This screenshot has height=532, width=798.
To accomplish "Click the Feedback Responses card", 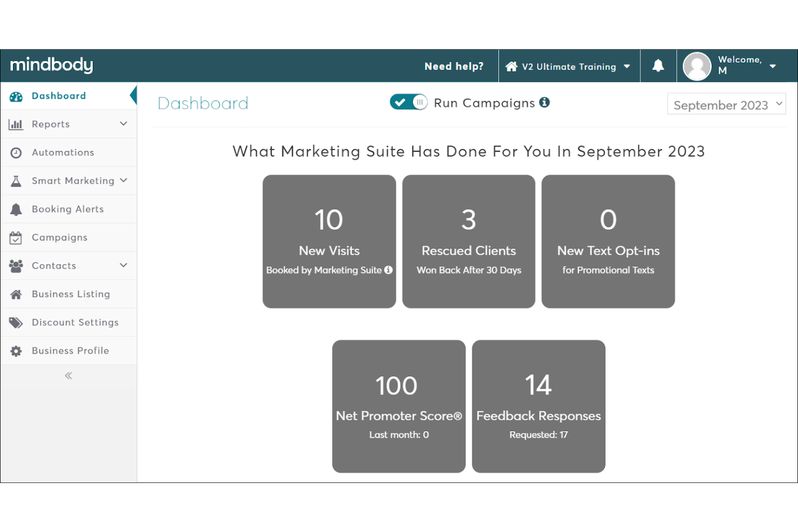I will click(539, 406).
